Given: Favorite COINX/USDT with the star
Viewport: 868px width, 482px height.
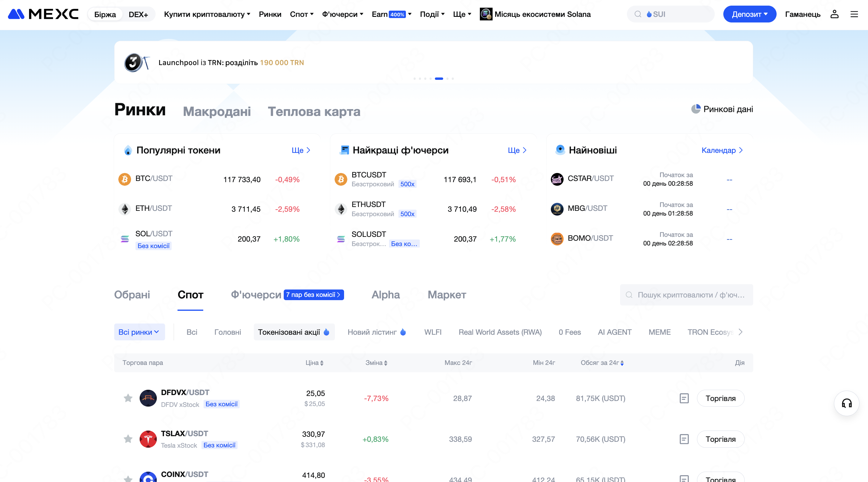Looking at the screenshot, I should (x=128, y=479).
